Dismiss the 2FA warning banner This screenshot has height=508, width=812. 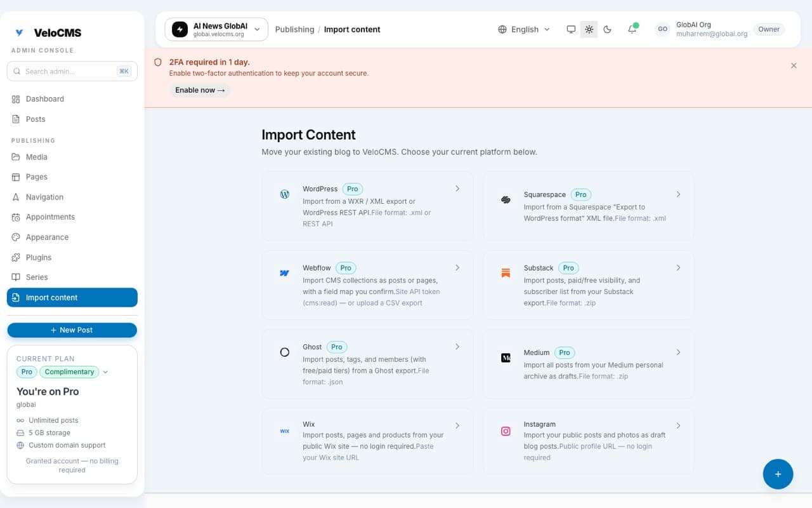pyautogui.click(x=794, y=65)
